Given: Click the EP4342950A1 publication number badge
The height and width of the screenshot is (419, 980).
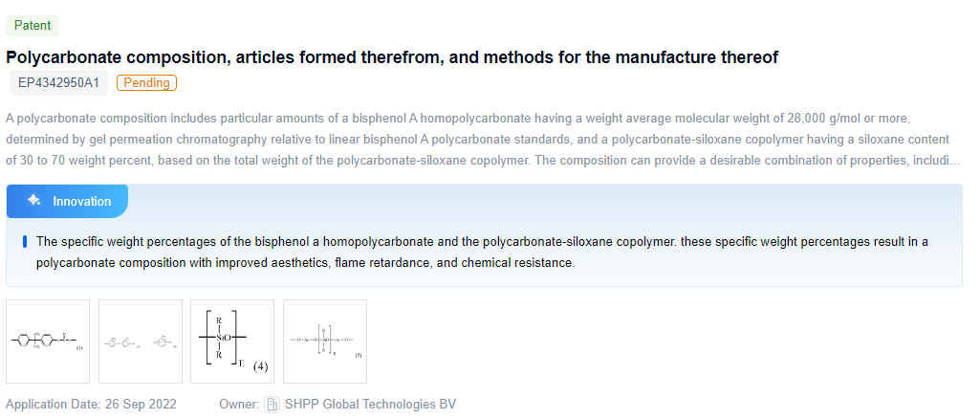Looking at the screenshot, I should coord(58,83).
